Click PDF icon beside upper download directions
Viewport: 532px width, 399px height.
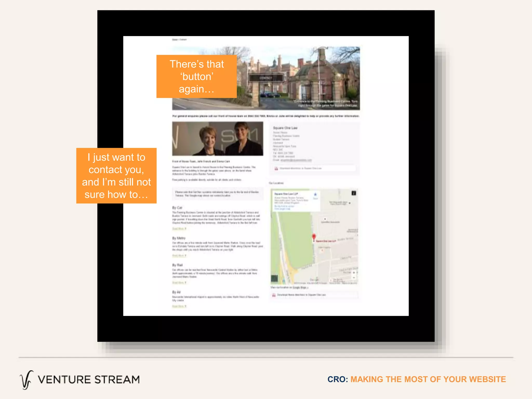[x=276, y=169]
